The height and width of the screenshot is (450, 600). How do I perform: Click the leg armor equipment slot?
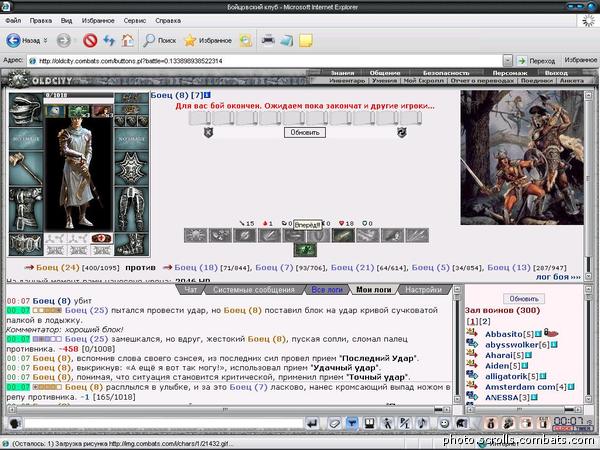coord(131,209)
